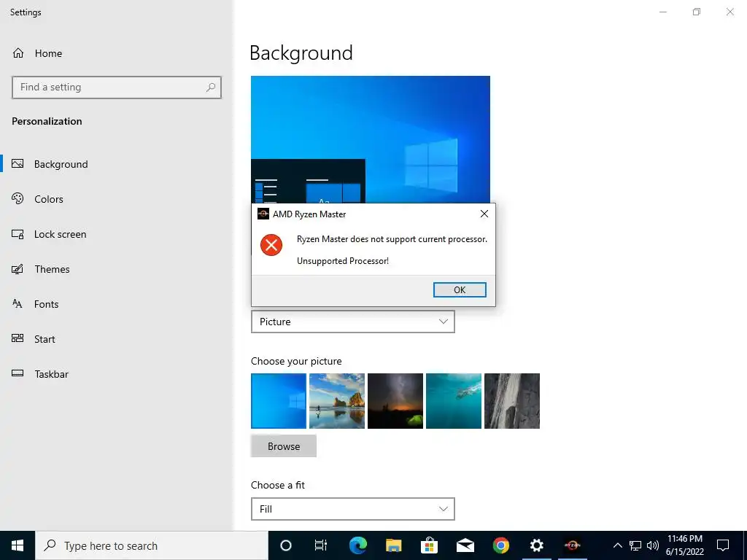Open the Themes settings page
This screenshot has width=747, height=560.
click(117, 269)
